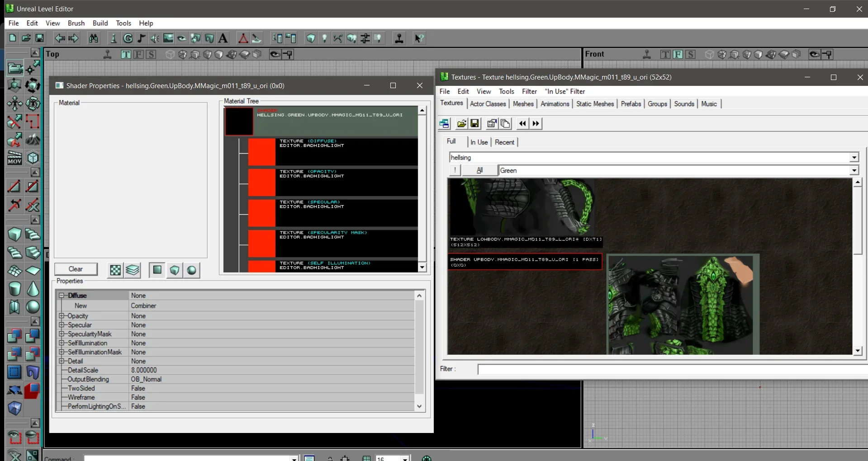
Task: Click the Save map floppy icon in main toolbar
Action: click(x=40, y=38)
